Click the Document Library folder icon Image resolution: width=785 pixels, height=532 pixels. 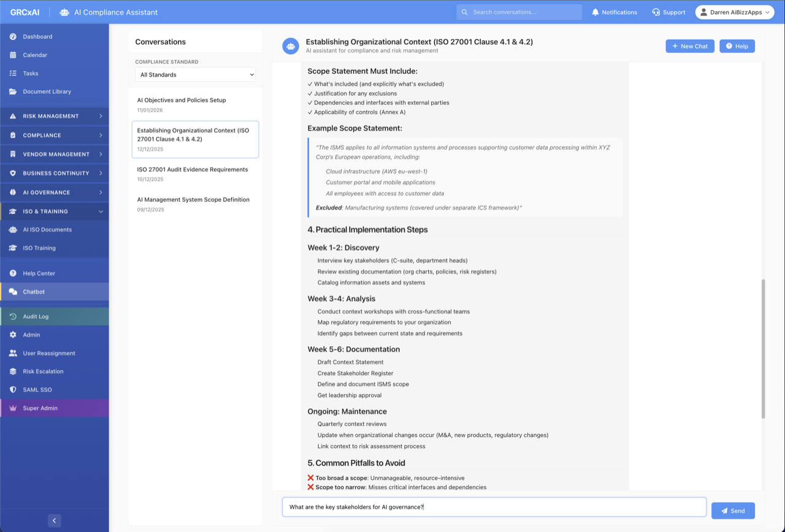coord(13,92)
